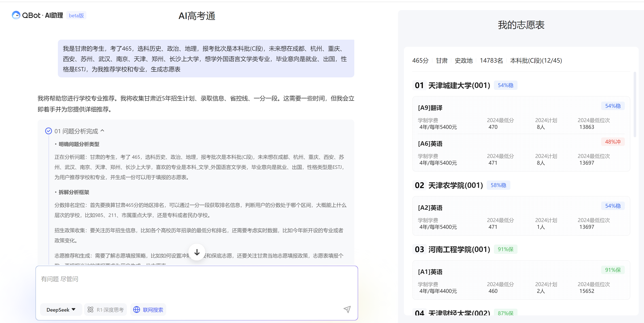
Task: Click the check-circle icon next to 问题分析完成
Action: pos(49,131)
